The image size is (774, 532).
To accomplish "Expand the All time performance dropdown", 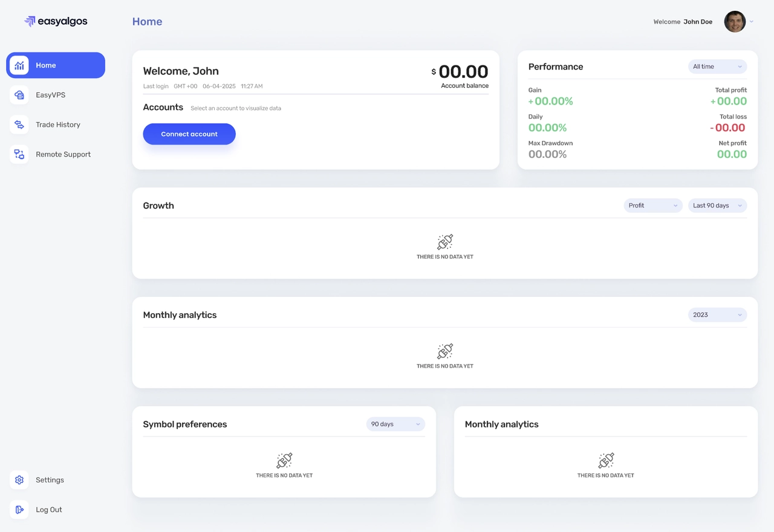I will (x=717, y=66).
